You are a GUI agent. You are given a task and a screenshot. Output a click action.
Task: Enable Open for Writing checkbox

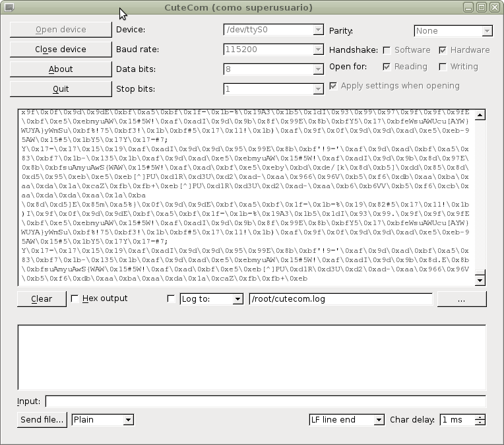click(443, 67)
